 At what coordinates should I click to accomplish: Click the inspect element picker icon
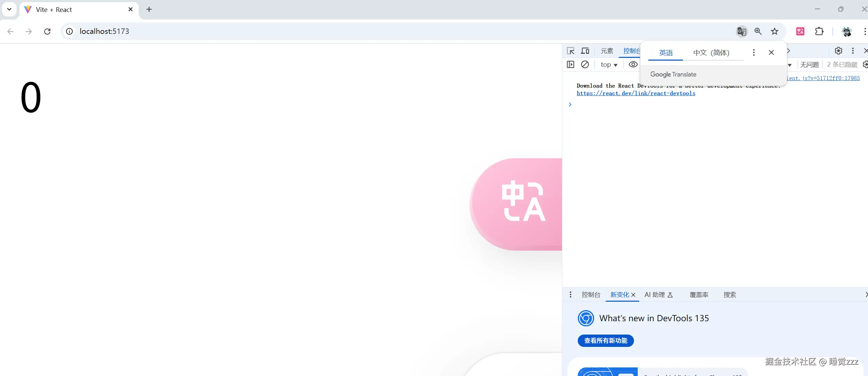click(571, 51)
